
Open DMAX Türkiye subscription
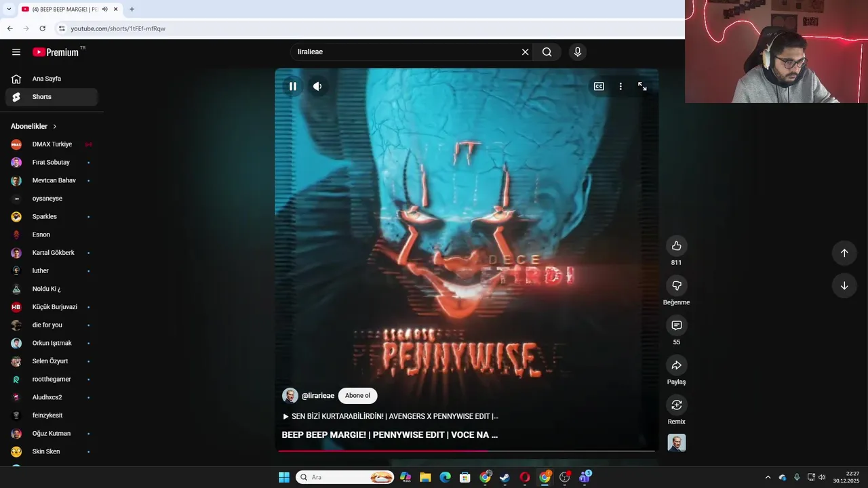point(52,144)
